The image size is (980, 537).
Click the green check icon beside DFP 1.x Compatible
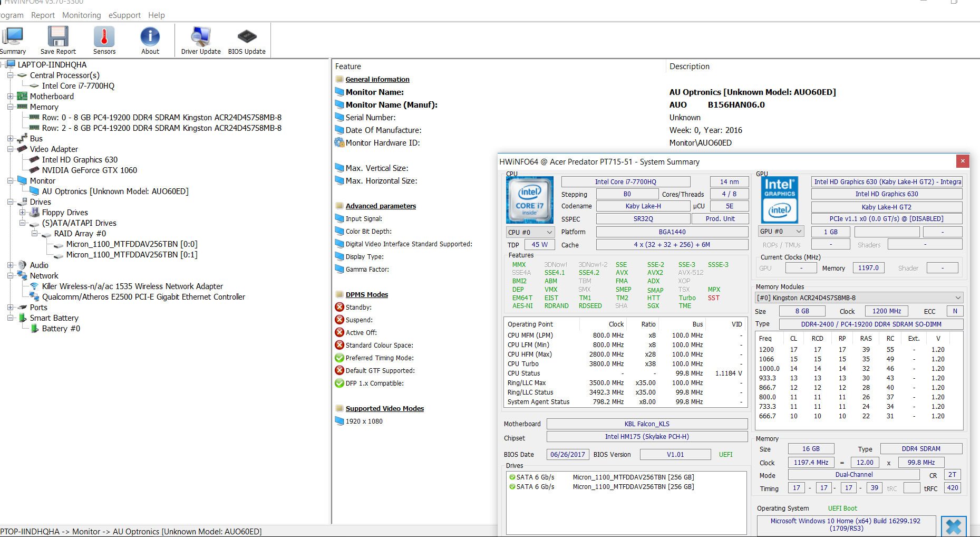tap(339, 383)
